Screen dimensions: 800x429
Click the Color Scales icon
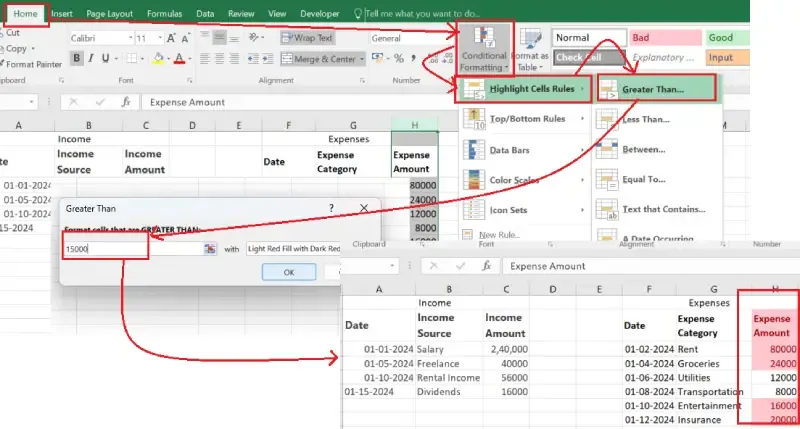473,180
